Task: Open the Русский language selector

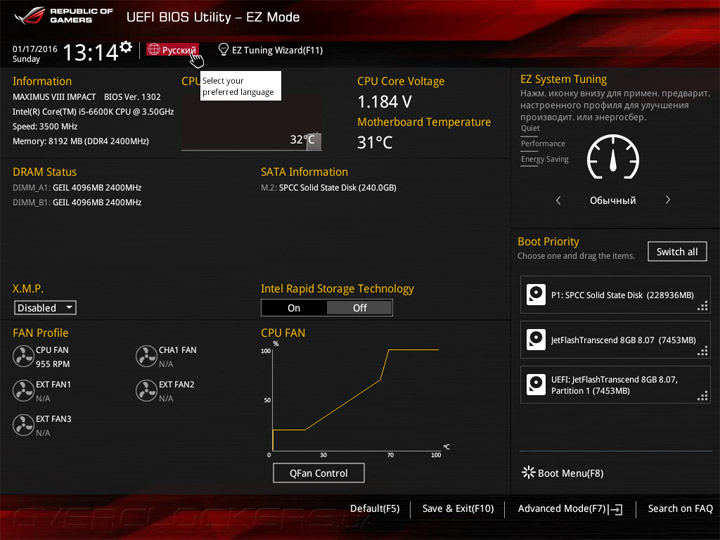Action: (173, 50)
